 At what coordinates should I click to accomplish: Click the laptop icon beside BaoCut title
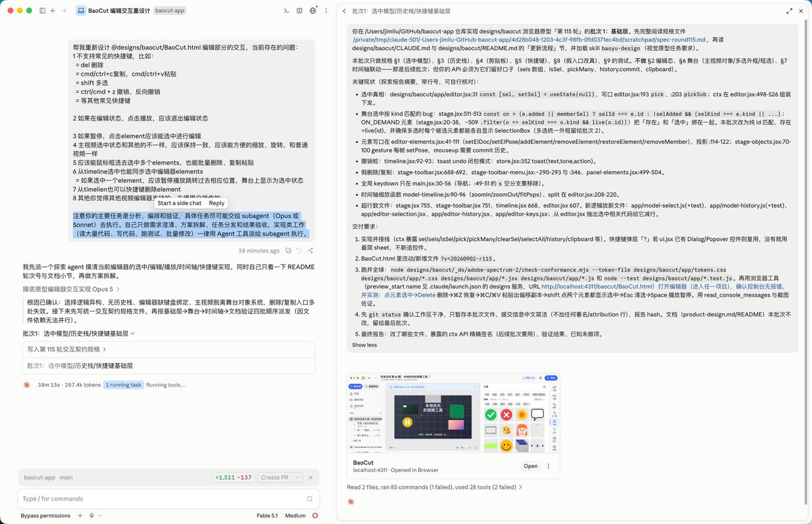(x=81, y=10)
